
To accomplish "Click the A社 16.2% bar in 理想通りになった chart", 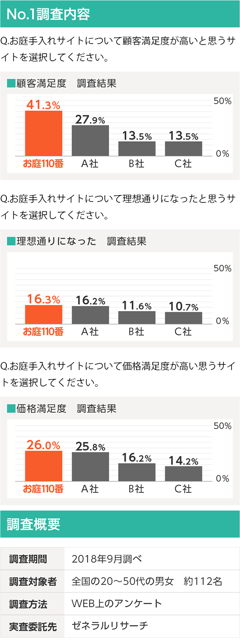I will point(90,315).
